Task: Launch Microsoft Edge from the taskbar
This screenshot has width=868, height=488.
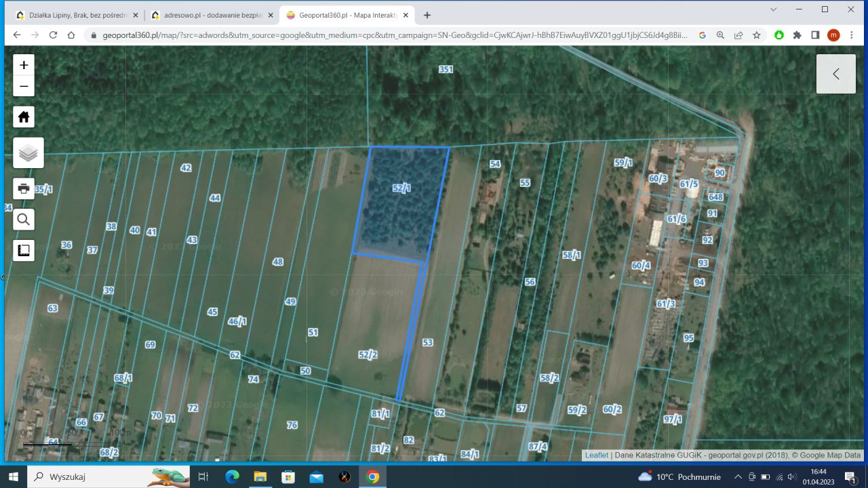Action: 233,476
